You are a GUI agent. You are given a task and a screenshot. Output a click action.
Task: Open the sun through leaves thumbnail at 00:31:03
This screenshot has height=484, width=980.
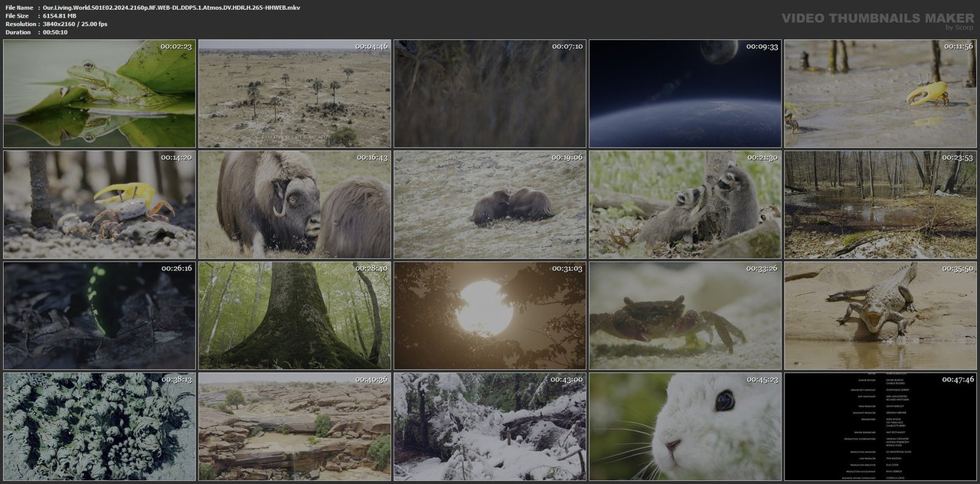(x=490, y=316)
